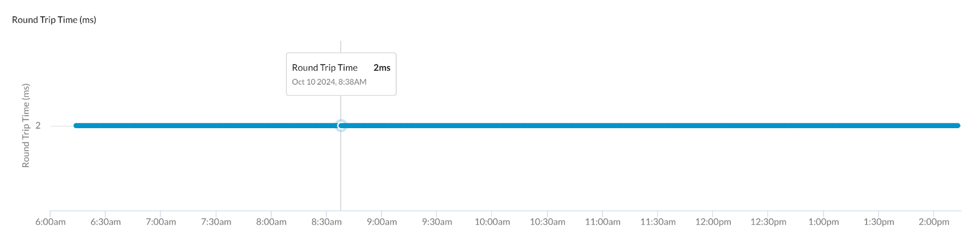Click the 2ms value in the tooltip

pyautogui.click(x=382, y=68)
